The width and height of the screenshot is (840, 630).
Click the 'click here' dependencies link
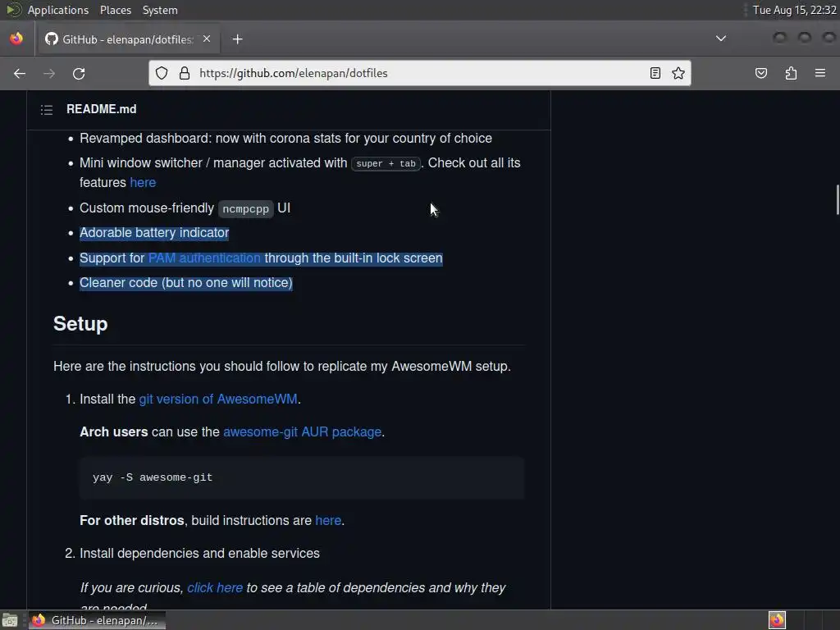click(x=215, y=587)
